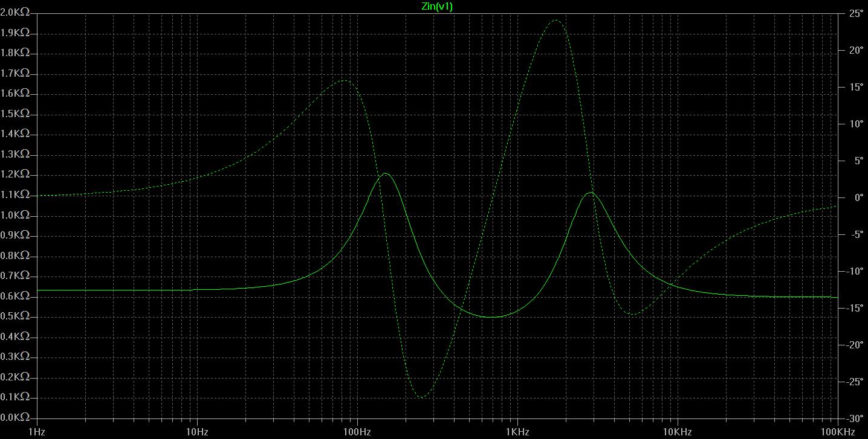The width and height of the screenshot is (868, 439).
Task: Click the 1.0KΩ left axis label
Action: click(x=15, y=215)
